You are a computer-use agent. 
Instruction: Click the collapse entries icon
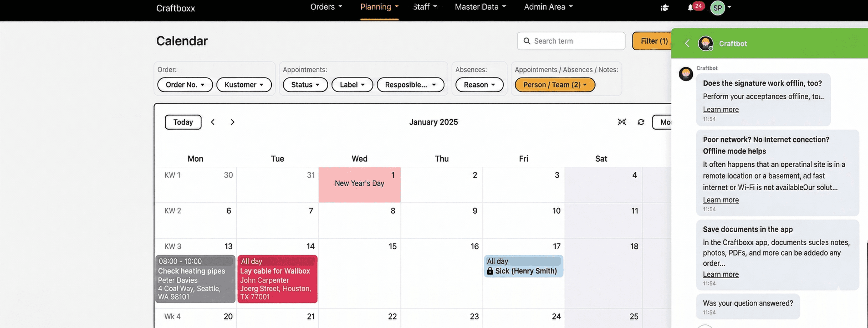tap(622, 122)
